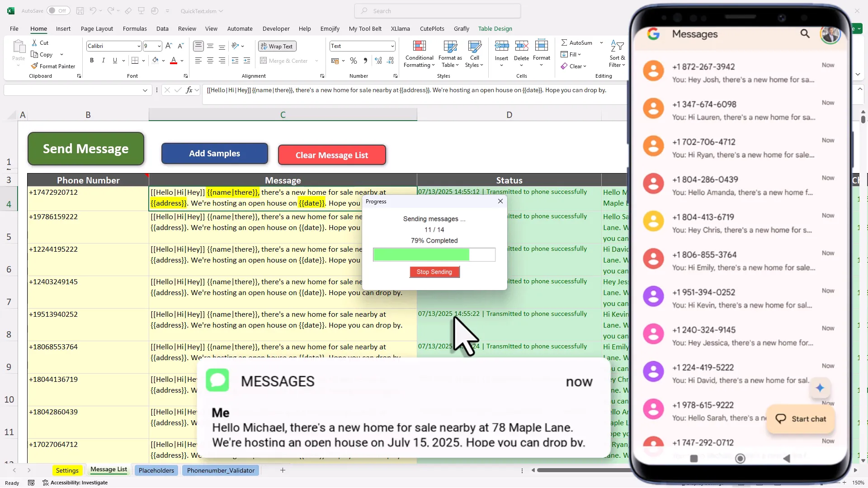Open the Message List sheet tab

108,470
